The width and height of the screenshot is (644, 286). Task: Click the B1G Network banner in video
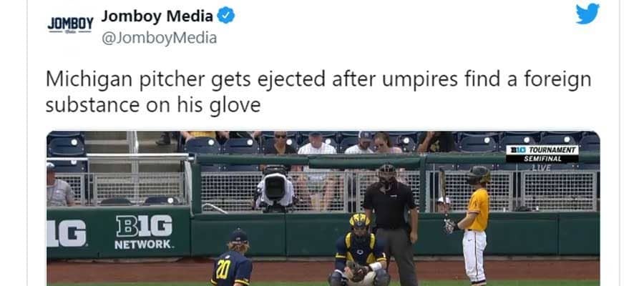[144, 232]
